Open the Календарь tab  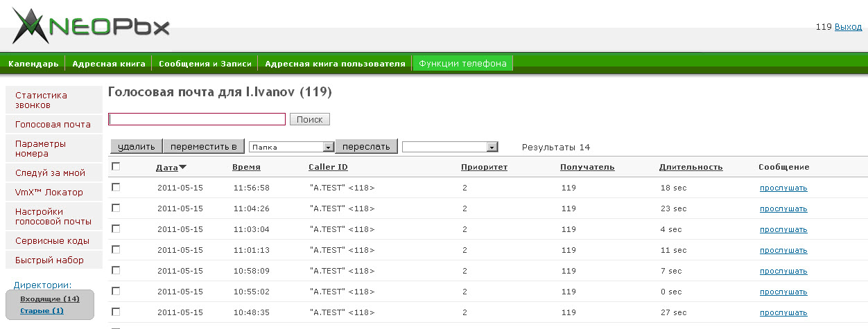(33, 64)
